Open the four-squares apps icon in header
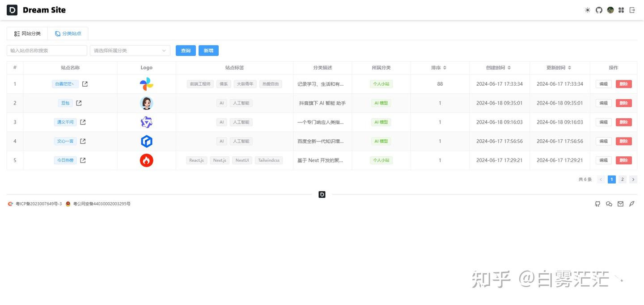Viewport: 644px width, 305px height. pos(621,10)
